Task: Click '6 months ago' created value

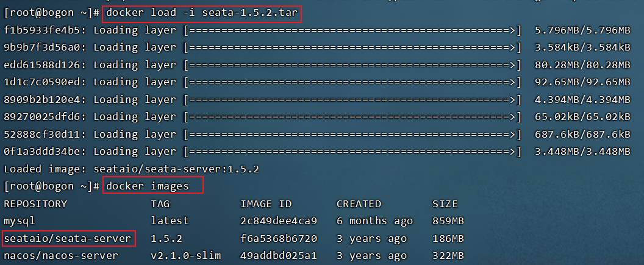Action: [374, 221]
